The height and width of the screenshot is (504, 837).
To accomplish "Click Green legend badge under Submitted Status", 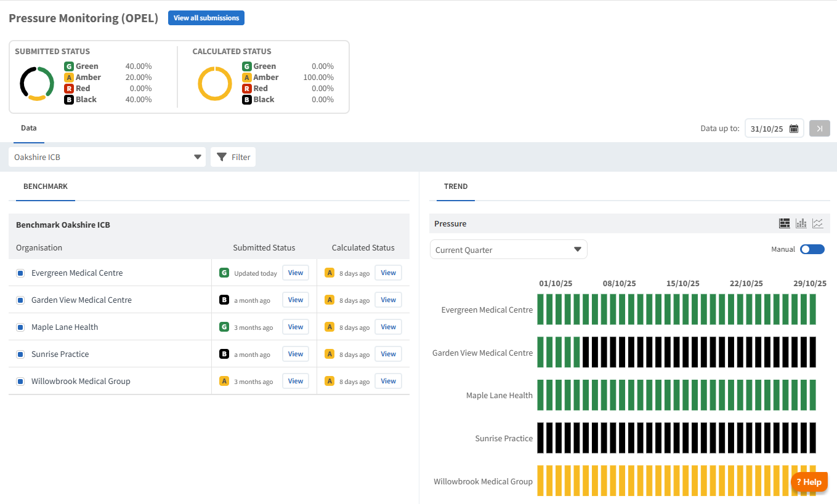I will click(69, 66).
